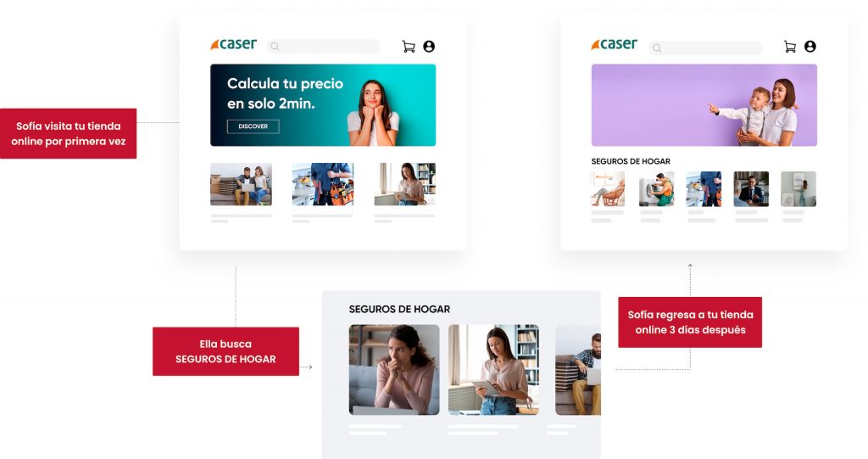Select the couple on sofa with laptop thumbnail
The width and height of the screenshot is (868, 459).
coord(241,184)
